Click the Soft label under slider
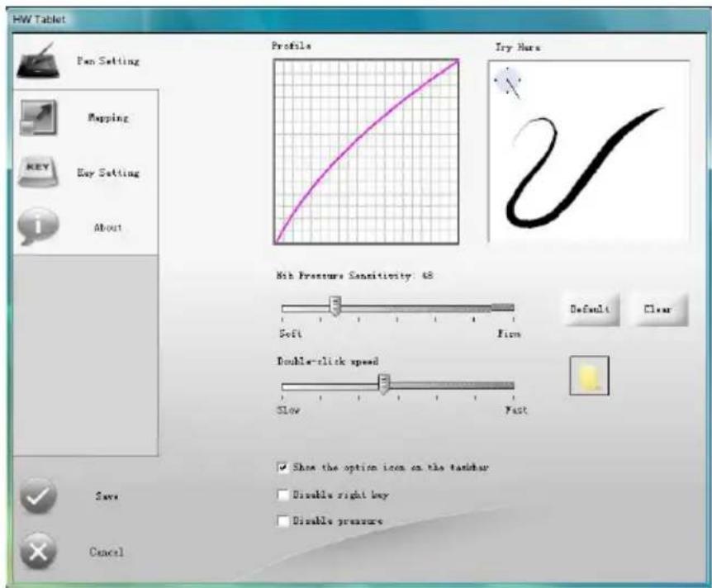This screenshot has width=712, height=588. pyautogui.click(x=291, y=334)
